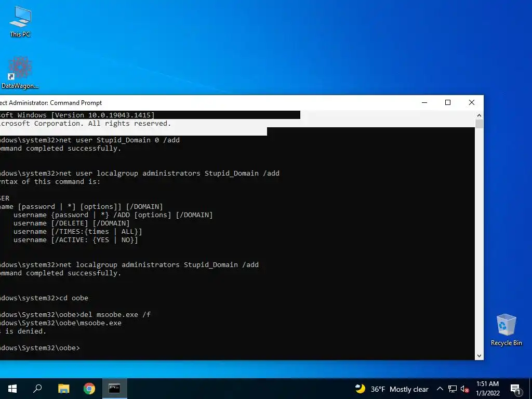Click the 'del msoobe.exe /f' command line
Viewport: 532px width, 399px height.
[x=75, y=314]
